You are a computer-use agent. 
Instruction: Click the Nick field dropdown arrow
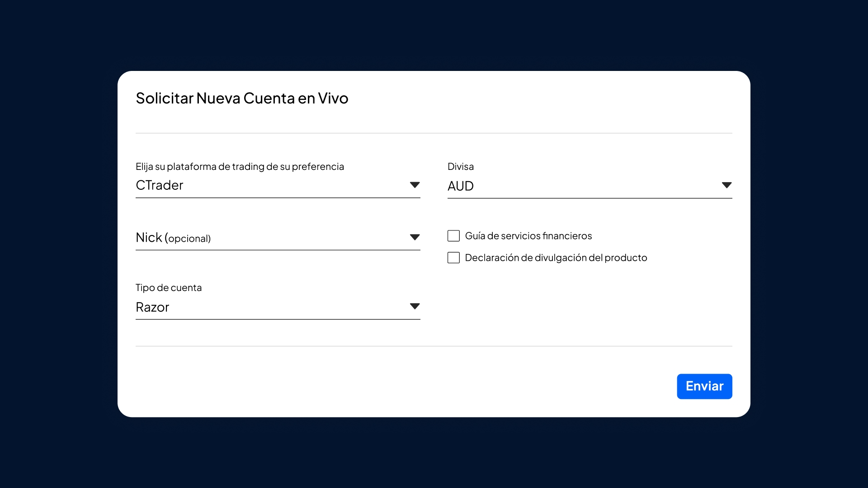point(415,237)
